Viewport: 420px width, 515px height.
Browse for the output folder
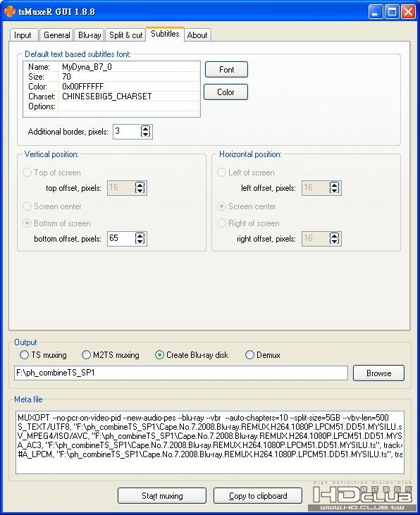pyautogui.click(x=378, y=373)
